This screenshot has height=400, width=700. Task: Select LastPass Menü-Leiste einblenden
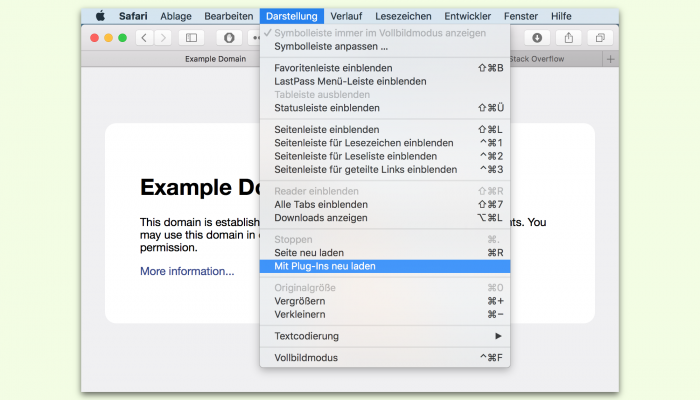pyautogui.click(x=385, y=81)
